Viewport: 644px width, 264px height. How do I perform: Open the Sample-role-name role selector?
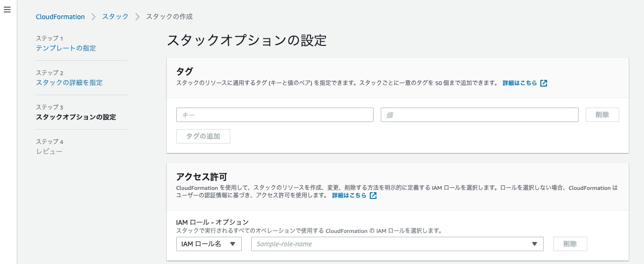[x=397, y=244]
